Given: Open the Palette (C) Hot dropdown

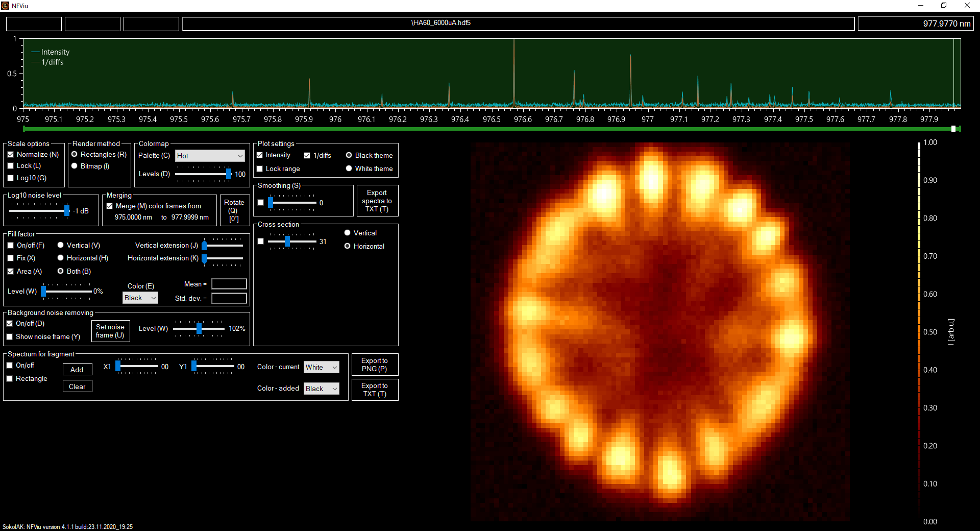Looking at the screenshot, I should (210, 156).
